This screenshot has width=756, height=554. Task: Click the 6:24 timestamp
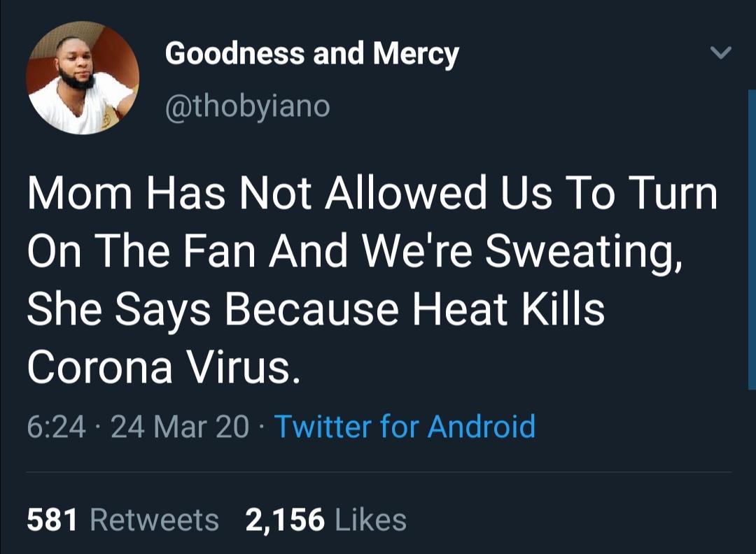(x=56, y=427)
